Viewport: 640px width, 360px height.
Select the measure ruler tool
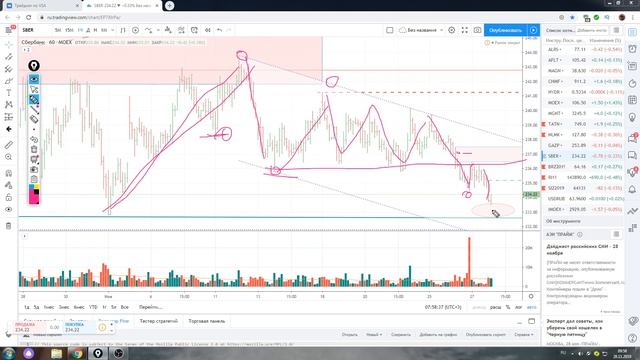[x=8, y=144]
